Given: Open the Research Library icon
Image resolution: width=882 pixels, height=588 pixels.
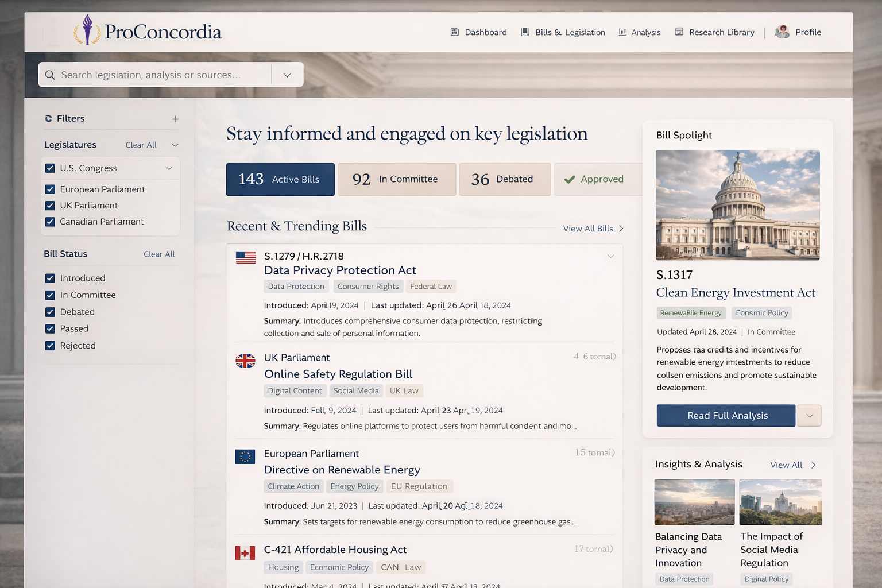Looking at the screenshot, I should pyautogui.click(x=679, y=32).
